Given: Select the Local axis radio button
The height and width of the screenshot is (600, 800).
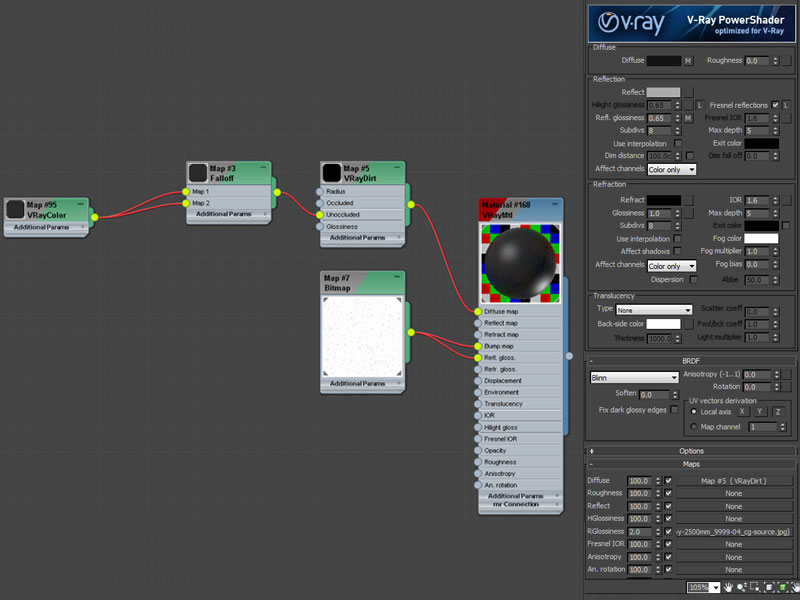Looking at the screenshot, I should 693,412.
